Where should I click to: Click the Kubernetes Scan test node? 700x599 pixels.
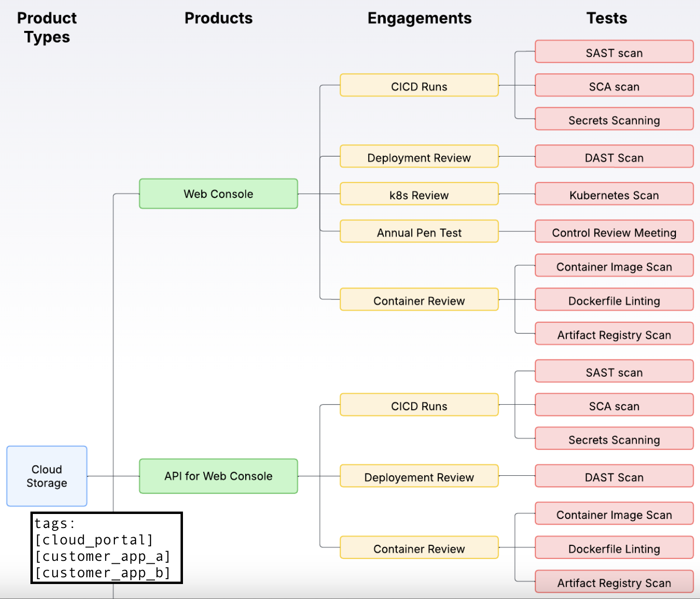614,194
